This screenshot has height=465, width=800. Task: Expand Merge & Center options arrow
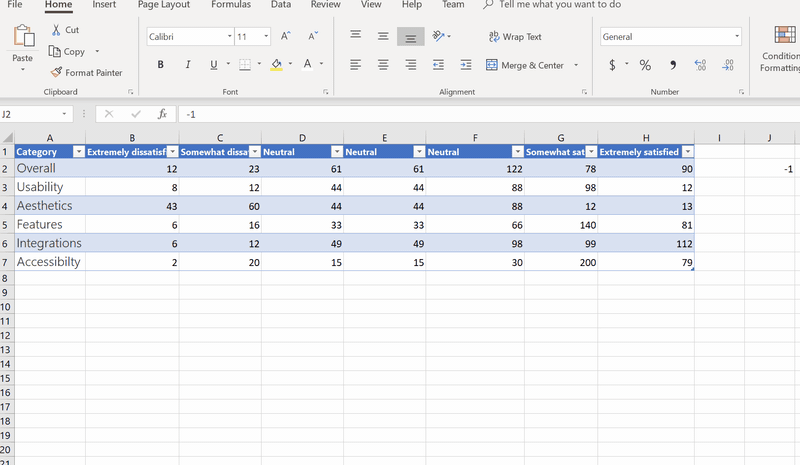pyautogui.click(x=576, y=65)
